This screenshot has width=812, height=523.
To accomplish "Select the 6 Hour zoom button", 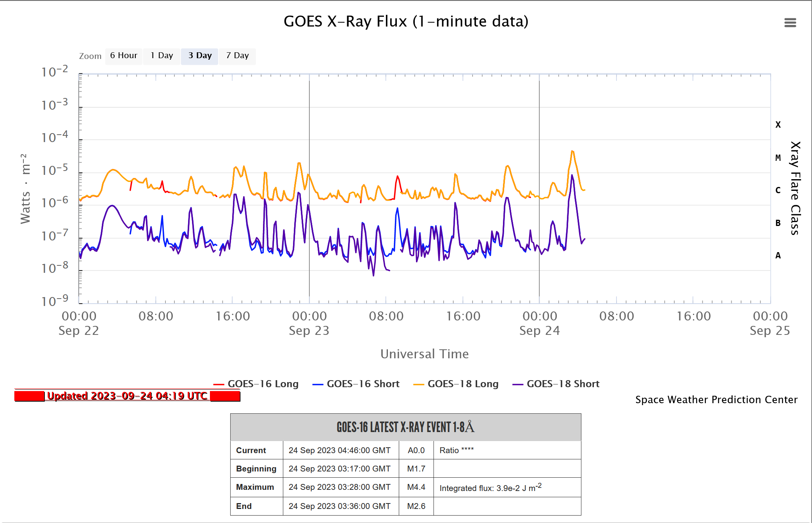I will [123, 56].
